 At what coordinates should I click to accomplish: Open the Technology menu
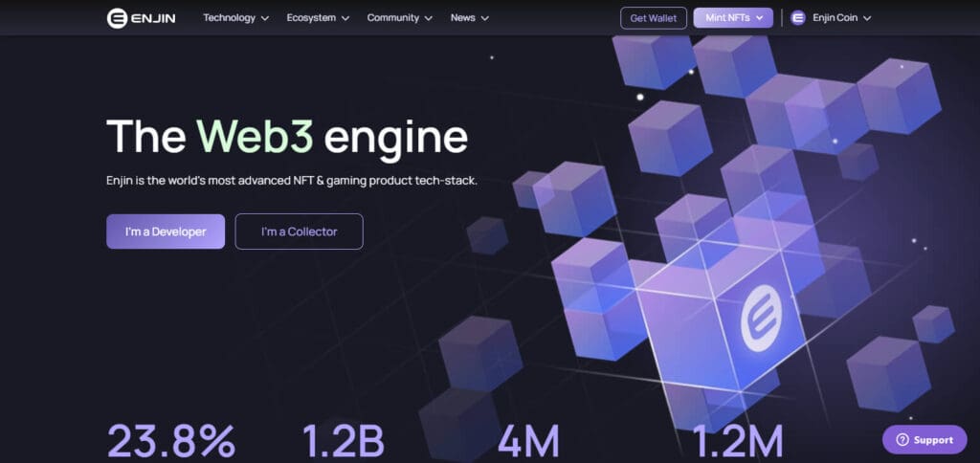point(235,18)
